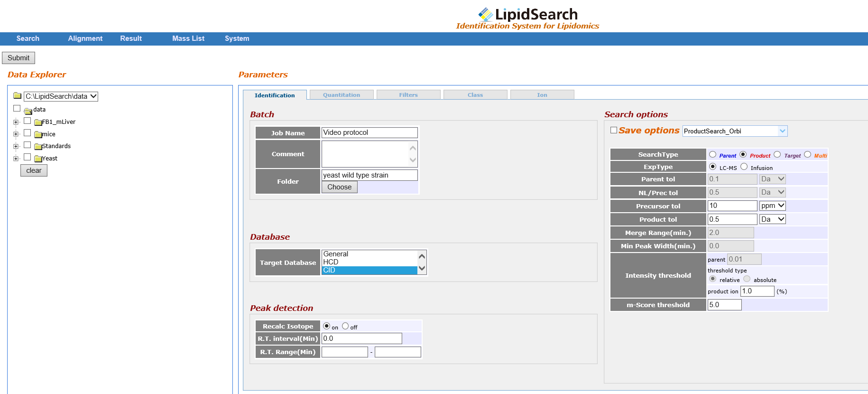Screen dimensions: 868x394
Task: Expand the FB1_mLiver tree node
Action: coord(16,122)
